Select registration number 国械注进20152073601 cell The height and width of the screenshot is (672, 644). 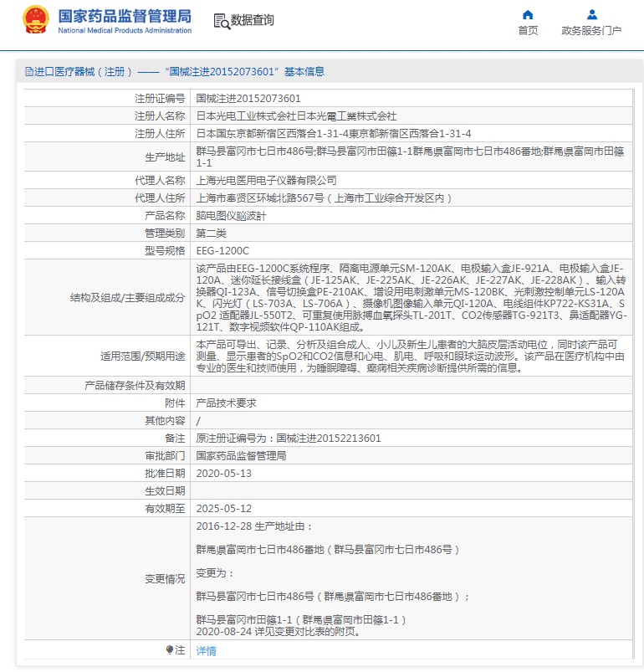248,98
